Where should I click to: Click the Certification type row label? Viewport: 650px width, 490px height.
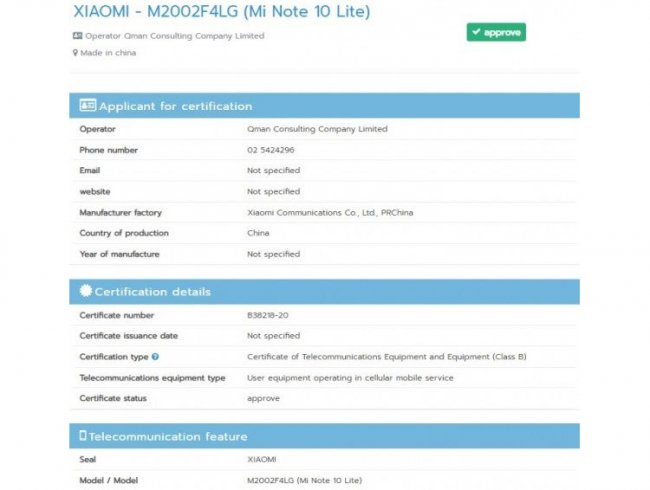pyautogui.click(x=114, y=357)
